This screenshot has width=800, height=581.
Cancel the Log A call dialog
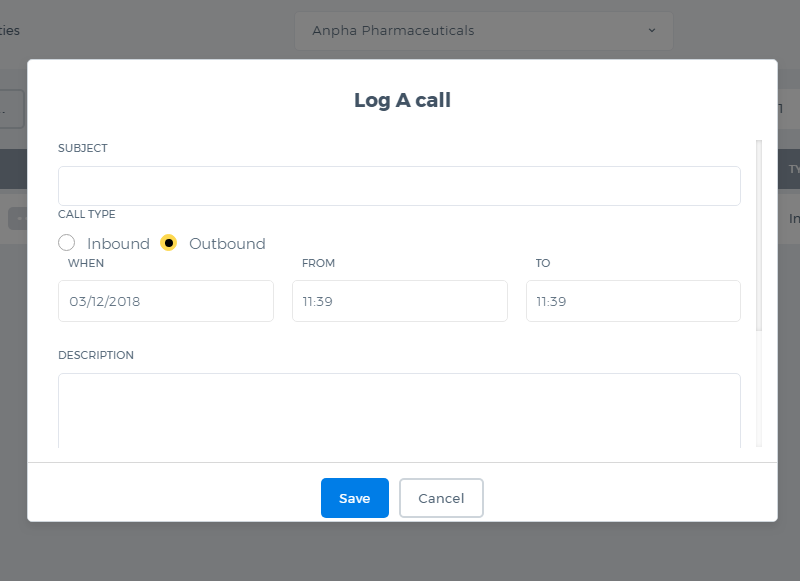point(441,498)
